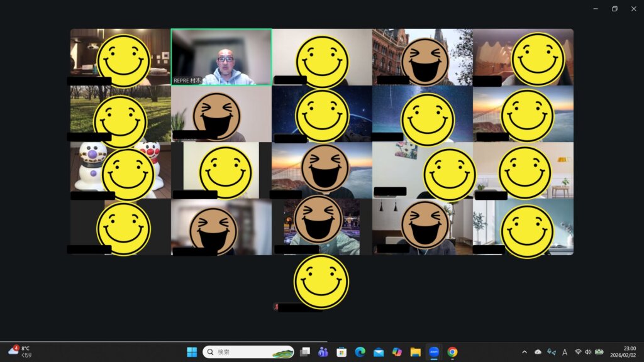Open the clock and date showing 23:00
The height and width of the screenshot is (362, 644).
coord(626,351)
